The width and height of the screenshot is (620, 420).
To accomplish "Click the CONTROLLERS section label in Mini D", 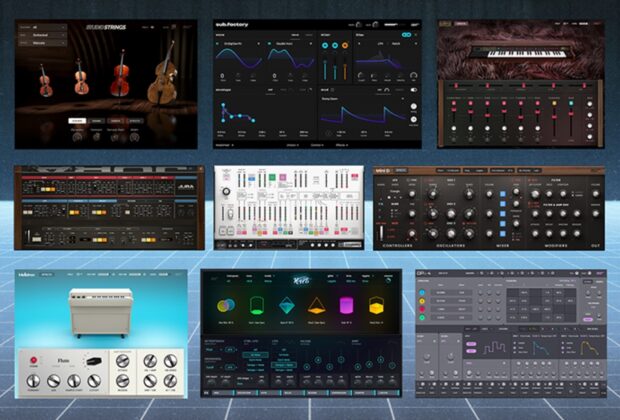I will tap(398, 246).
